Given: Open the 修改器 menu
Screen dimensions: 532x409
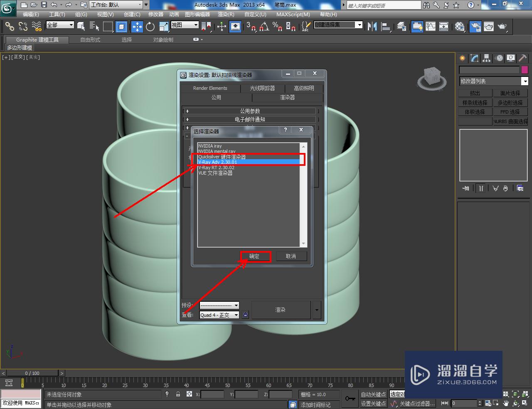Looking at the screenshot, I should click(x=156, y=14).
